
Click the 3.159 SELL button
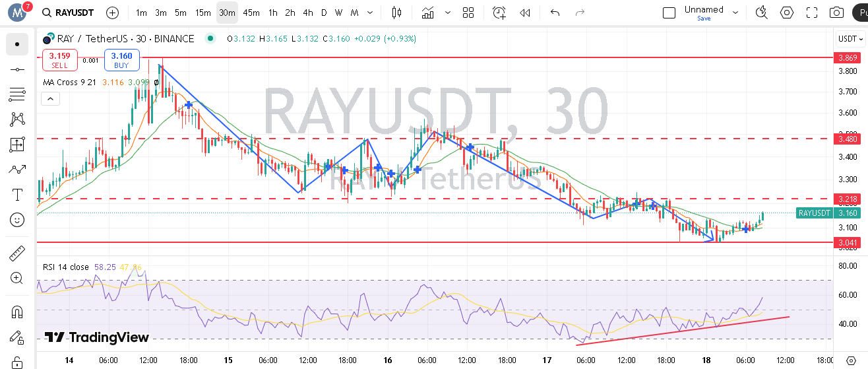[x=59, y=60]
